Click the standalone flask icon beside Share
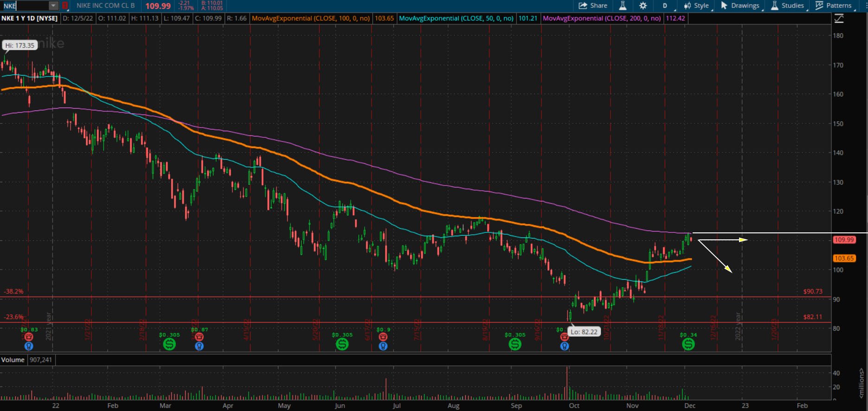The width and height of the screenshot is (868, 411). click(x=623, y=6)
